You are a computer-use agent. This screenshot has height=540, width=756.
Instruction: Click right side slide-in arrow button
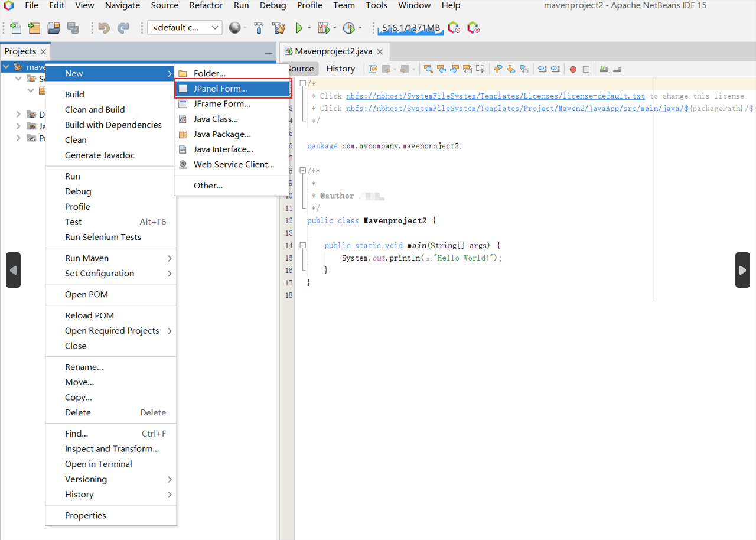[742, 270]
